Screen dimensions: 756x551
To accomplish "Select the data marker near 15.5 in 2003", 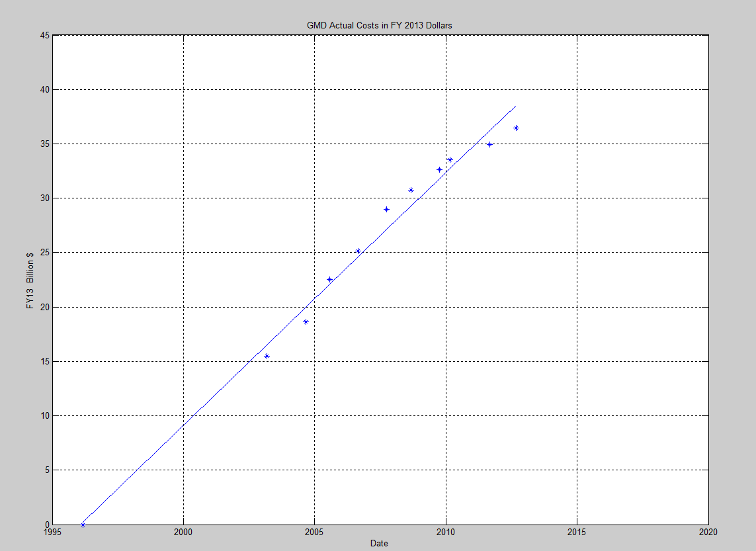I will tap(267, 356).
